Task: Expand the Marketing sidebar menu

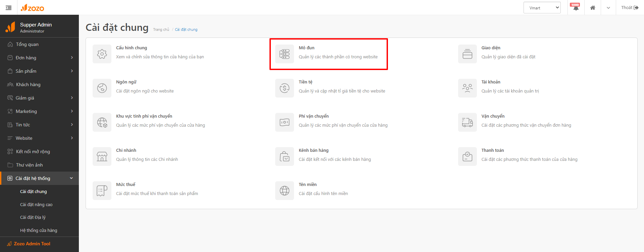Action: coord(39,111)
